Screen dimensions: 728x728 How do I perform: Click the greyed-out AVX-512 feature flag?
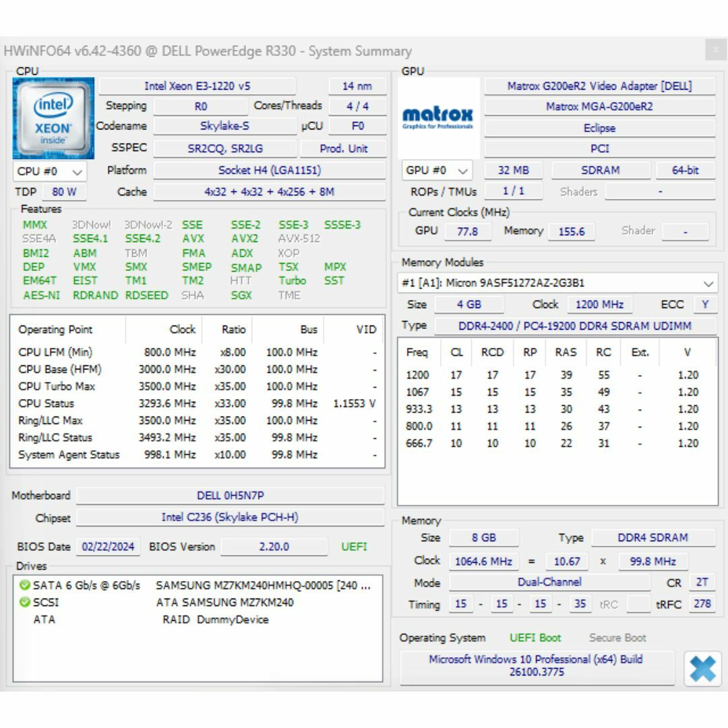pyautogui.click(x=299, y=239)
